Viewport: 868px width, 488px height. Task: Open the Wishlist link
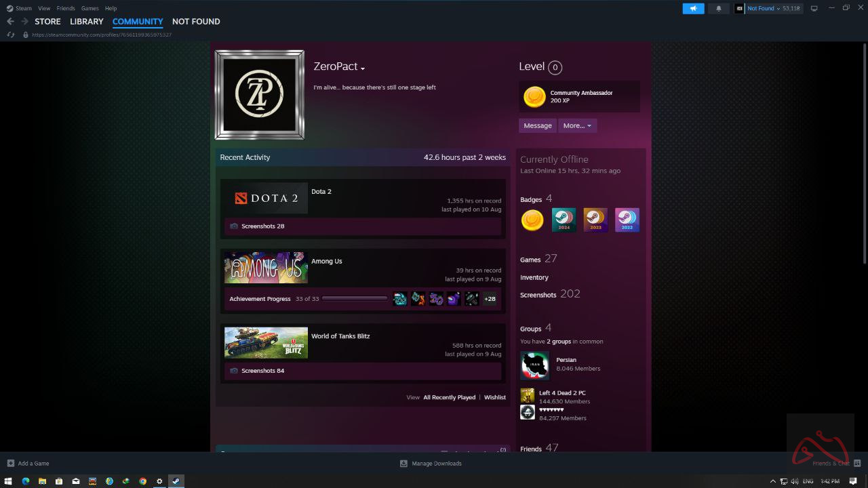(494, 397)
